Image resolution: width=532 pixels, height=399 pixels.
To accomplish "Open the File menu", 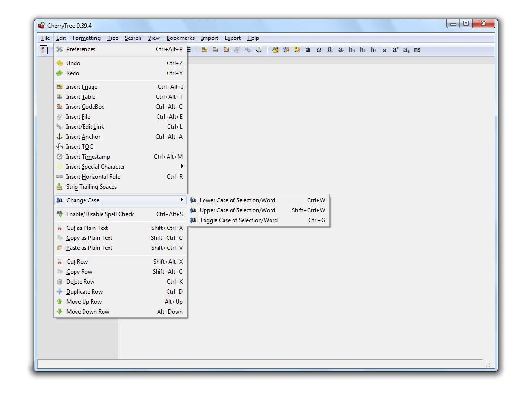I will [46, 38].
